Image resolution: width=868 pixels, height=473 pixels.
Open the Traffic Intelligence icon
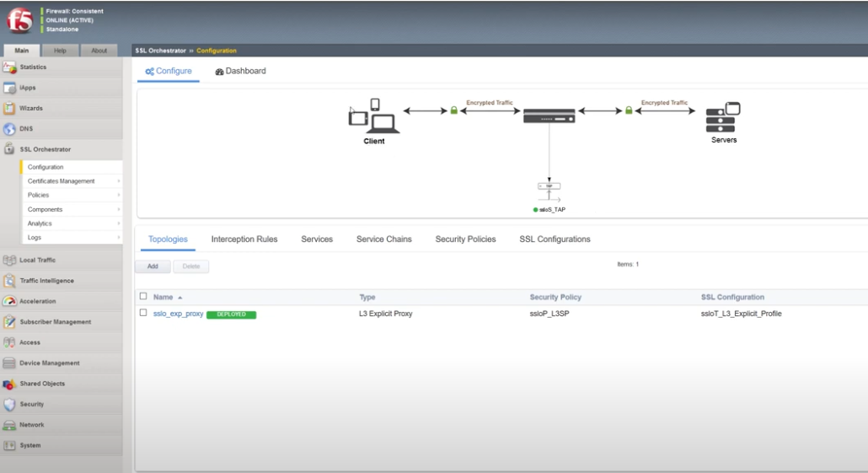(x=9, y=281)
